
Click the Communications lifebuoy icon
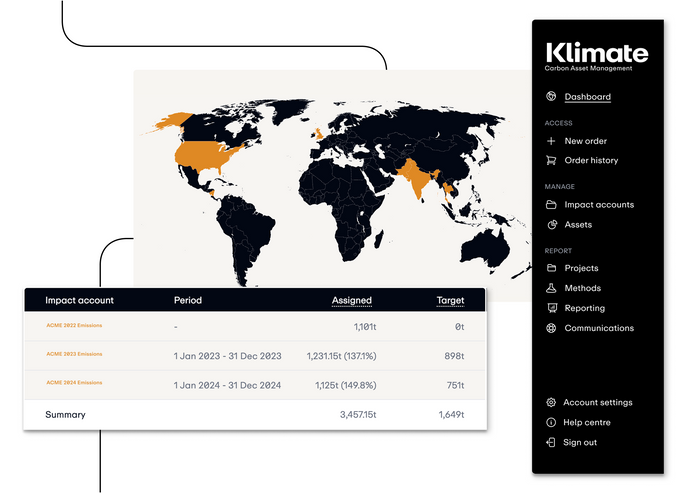(x=551, y=328)
